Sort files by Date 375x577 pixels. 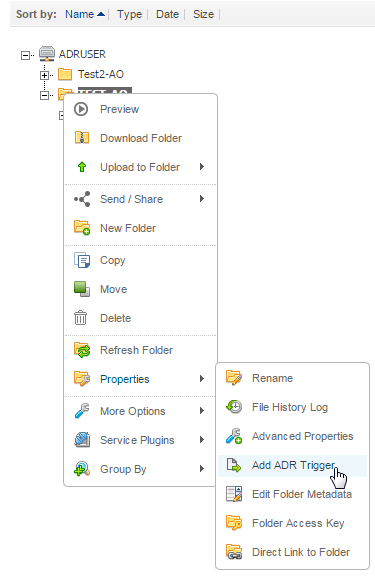tap(167, 14)
